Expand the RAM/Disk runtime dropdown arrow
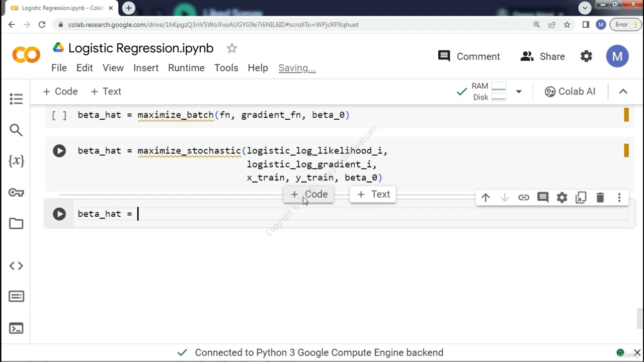This screenshot has width=644, height=362. click(x=519, y=92)
